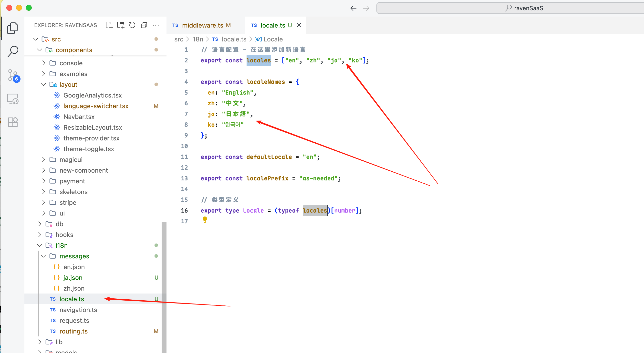Open Explorer more actions ellipsis menu

[x=156, y=25]
